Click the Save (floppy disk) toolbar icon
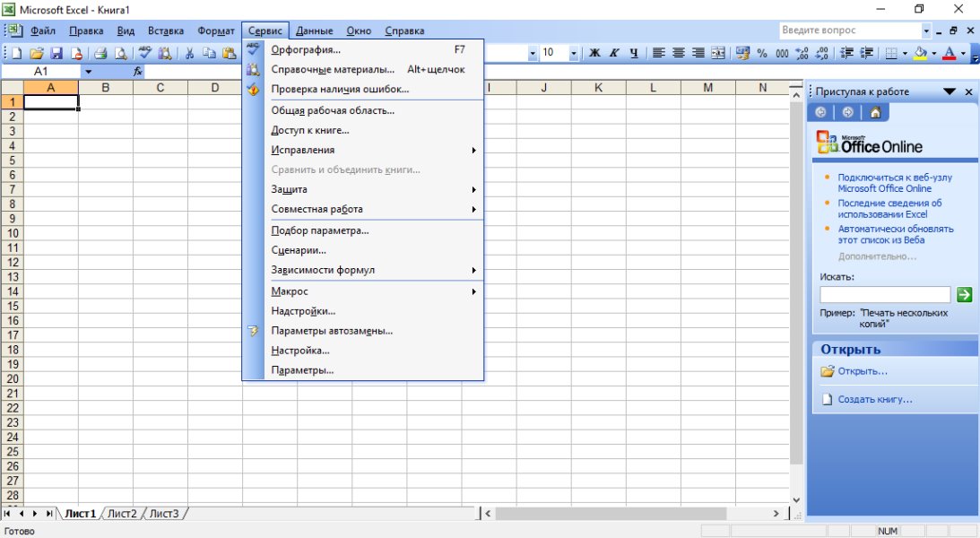Screen dimensions: 980x538 coord(56,54)
